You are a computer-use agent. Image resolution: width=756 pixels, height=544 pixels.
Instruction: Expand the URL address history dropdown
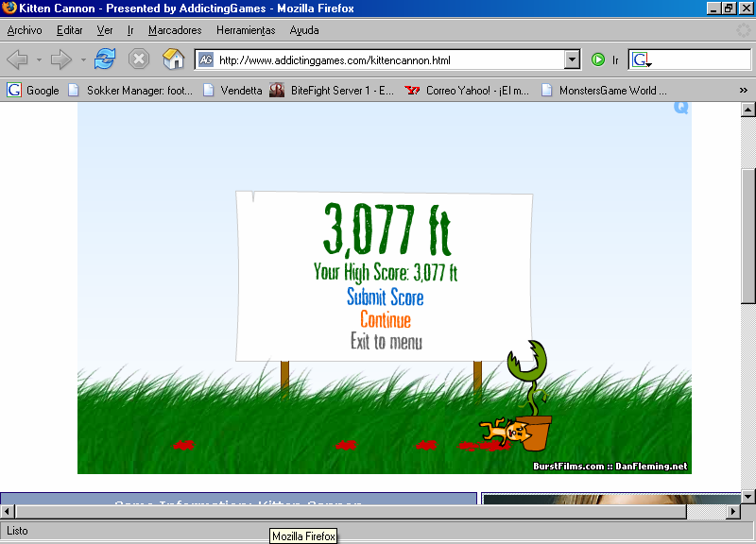572,59
